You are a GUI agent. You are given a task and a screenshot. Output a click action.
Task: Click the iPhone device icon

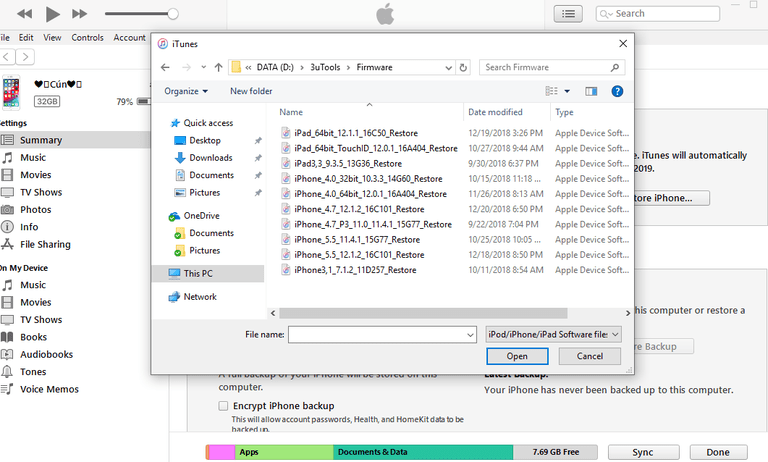[11, 92]
